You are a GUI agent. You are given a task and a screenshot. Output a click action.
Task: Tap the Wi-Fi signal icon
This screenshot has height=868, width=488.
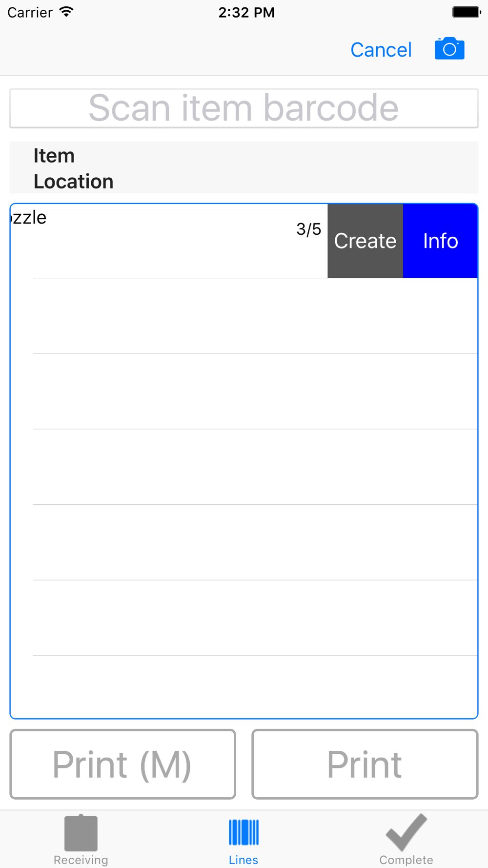point(66,12)
